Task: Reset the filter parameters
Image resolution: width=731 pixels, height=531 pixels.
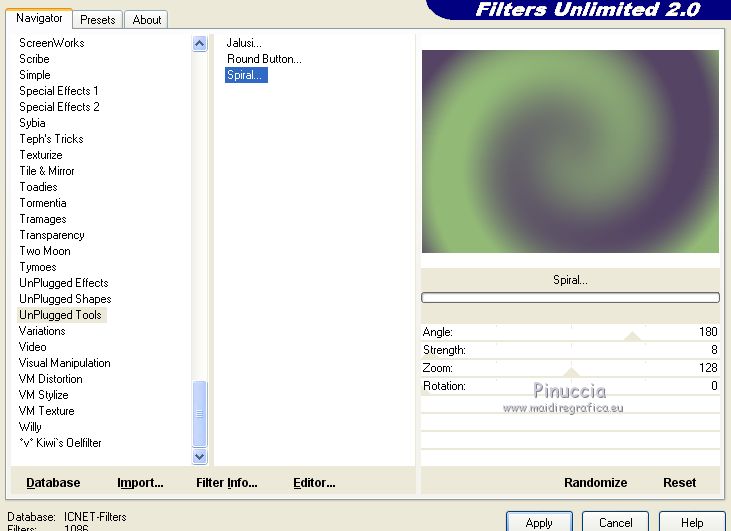Action: 679,483
